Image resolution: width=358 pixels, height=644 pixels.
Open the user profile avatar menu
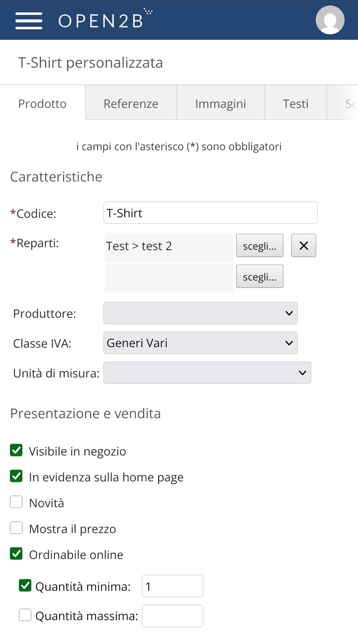(330, 20)
